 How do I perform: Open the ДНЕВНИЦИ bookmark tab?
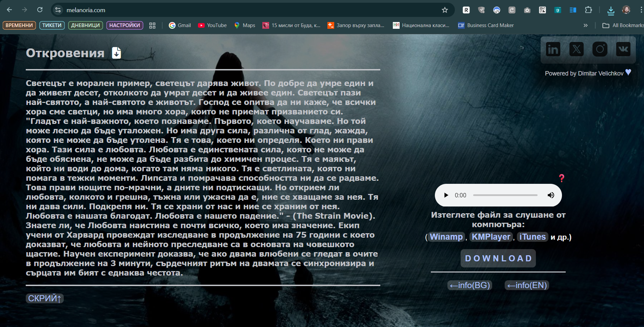[85, 25]
